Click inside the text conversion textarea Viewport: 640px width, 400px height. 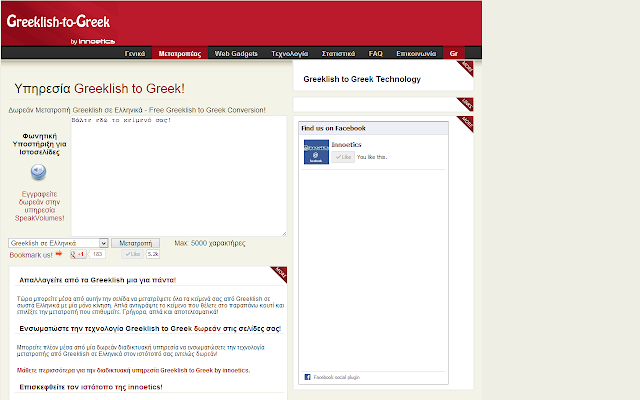(x=179, y=176)
